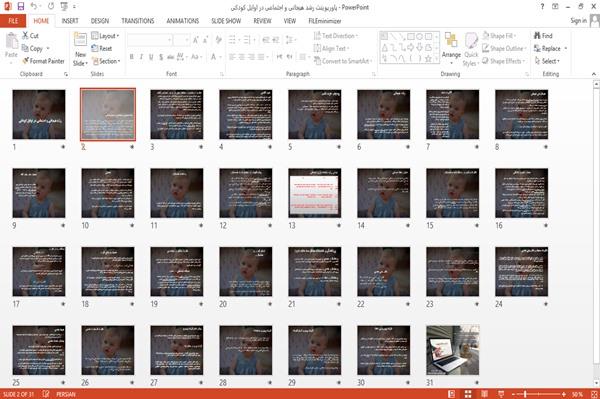Click the zoom out minus button

[514, 394]
